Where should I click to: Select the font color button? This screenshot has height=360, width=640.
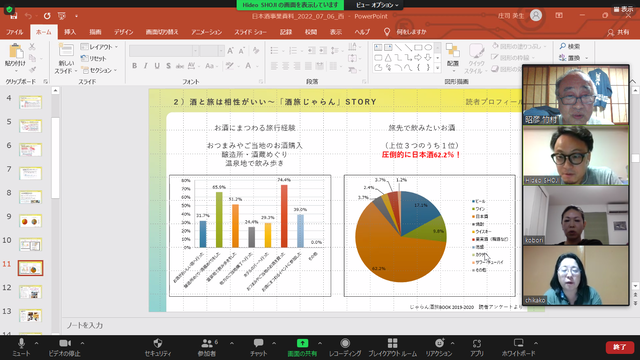tap(248, 66)
